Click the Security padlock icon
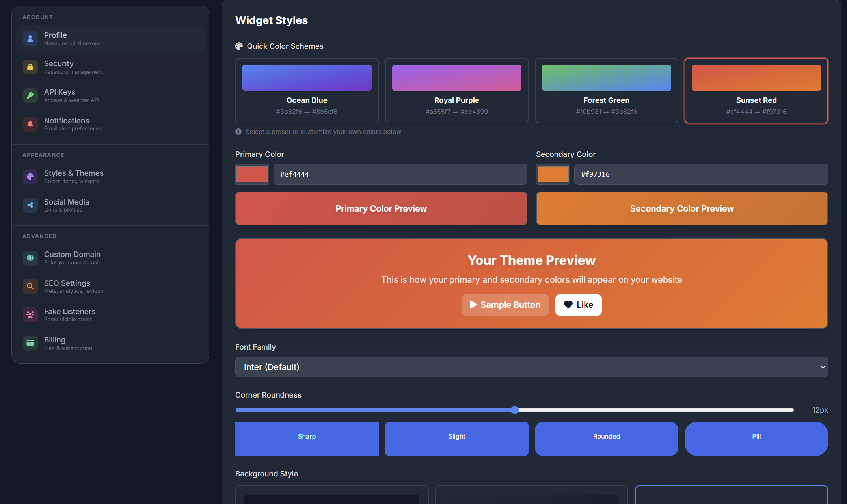The width and height of the screenshot is (847, 504). click(x=30, y=67)
